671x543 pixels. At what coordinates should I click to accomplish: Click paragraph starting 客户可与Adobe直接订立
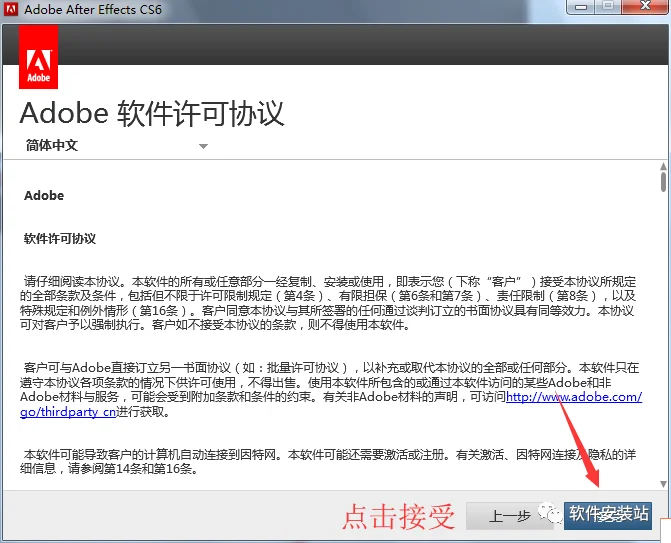[x=331, y=390]
